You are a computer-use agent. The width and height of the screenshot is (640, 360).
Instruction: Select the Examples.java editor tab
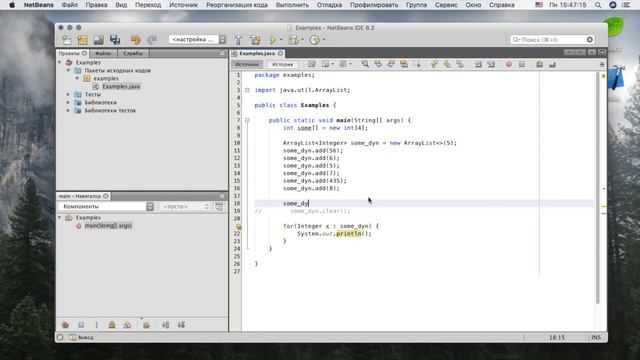pos(257,53)
